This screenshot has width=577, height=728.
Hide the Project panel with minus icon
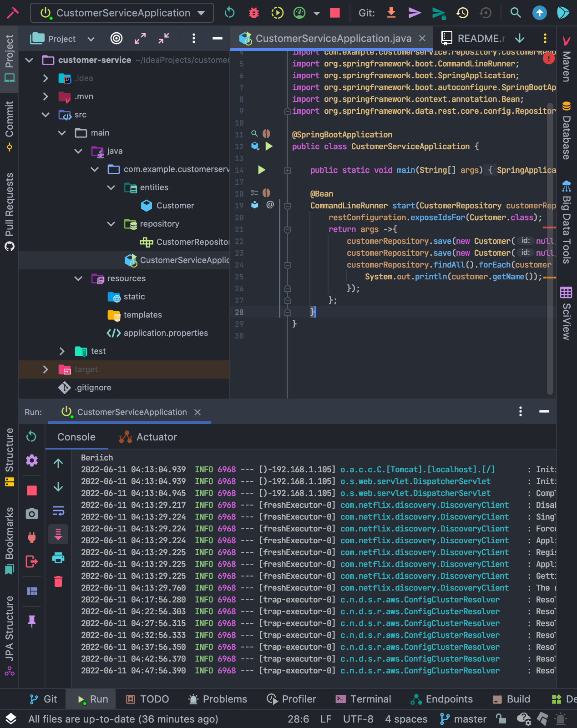point(218,39)
